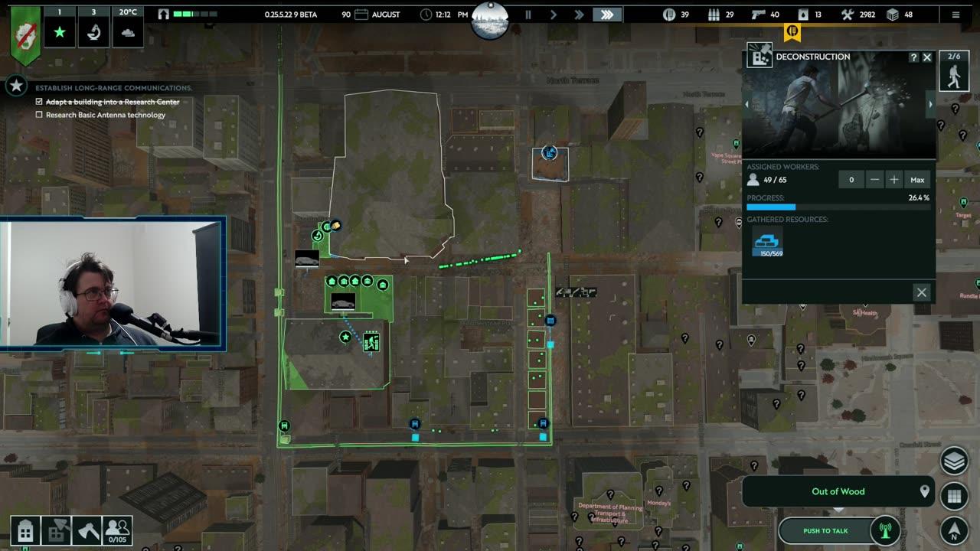Viewport: 980px width, 551px height.
Task: Click the calendar icon next to AUGUST
Action: coord(361,15)
